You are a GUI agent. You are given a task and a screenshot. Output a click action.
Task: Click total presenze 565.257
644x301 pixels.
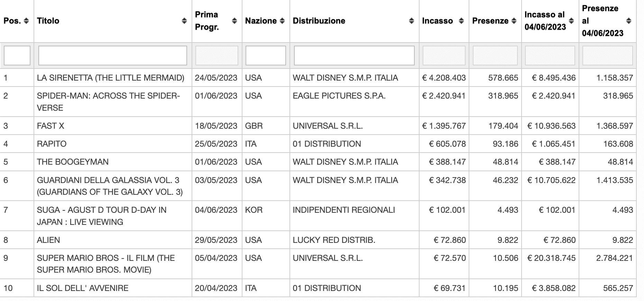[618, 288]
